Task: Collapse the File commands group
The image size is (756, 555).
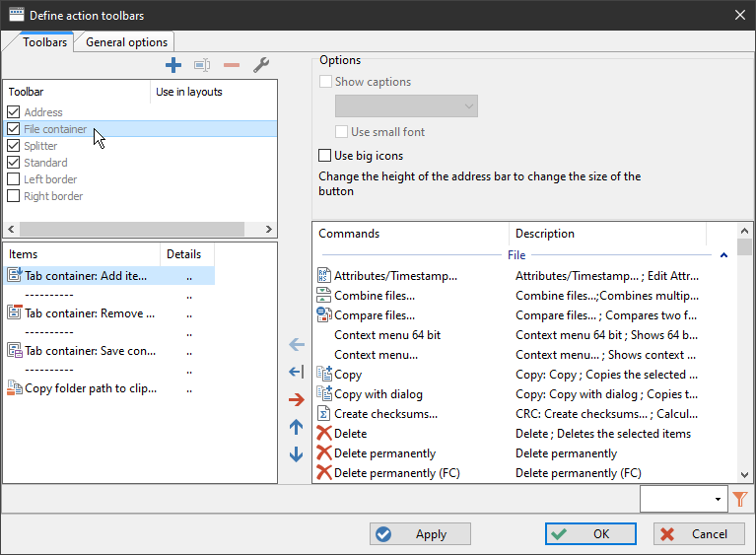Action: (x=724, y=255)
